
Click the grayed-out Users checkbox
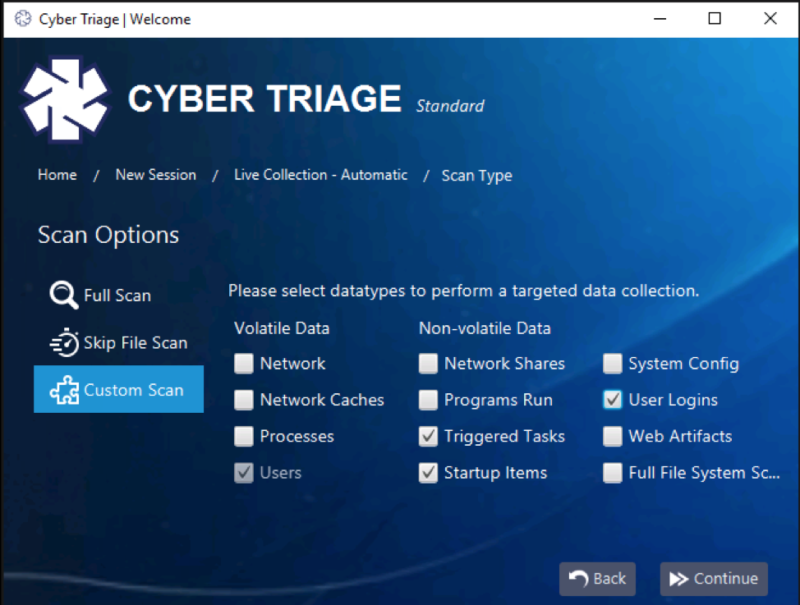(244, 473)
